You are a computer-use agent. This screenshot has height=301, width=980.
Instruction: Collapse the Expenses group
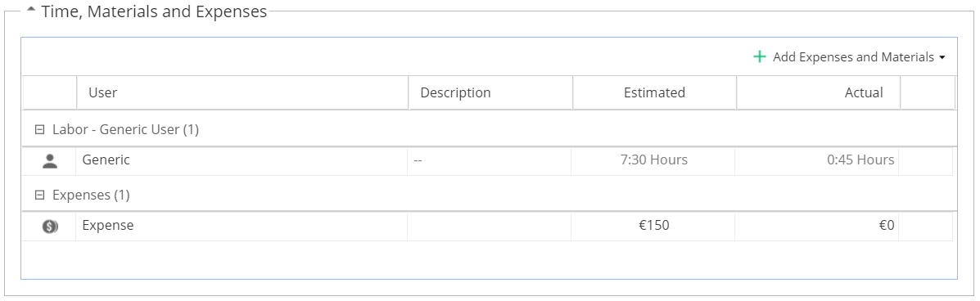(39, 195)
